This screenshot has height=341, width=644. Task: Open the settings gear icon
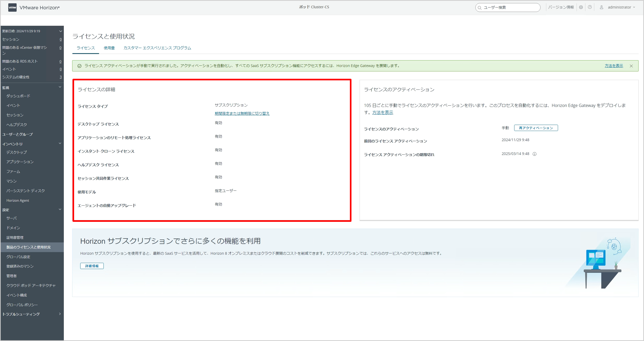581,7
